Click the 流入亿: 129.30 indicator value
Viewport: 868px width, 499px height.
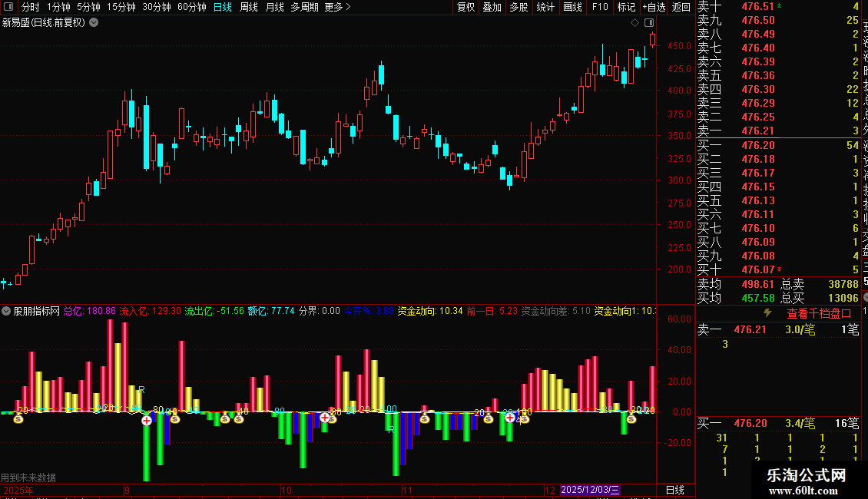150,311
